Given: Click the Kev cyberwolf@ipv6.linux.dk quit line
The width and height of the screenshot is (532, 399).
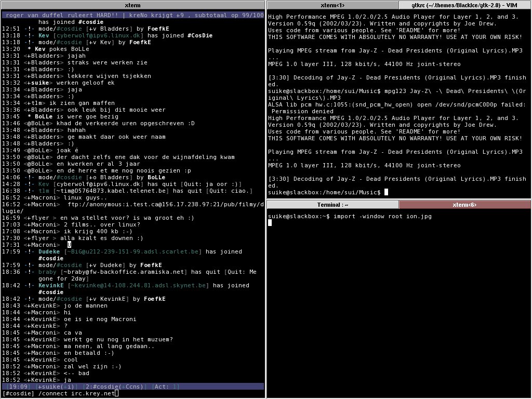Looking at the screenshot, I should [x=122, y=184].
